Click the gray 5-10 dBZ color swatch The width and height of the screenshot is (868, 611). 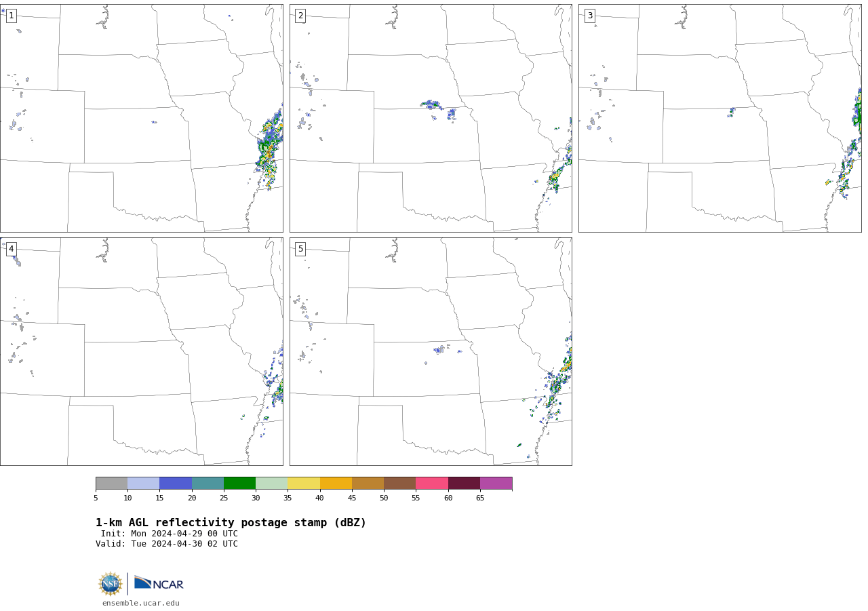tap(111, 483)
